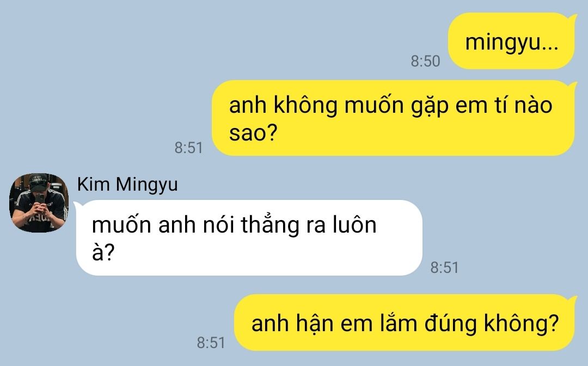Click the word "thẳng" in Mingyu's reply
588x366 pixels.
click(x=270, y=225)
